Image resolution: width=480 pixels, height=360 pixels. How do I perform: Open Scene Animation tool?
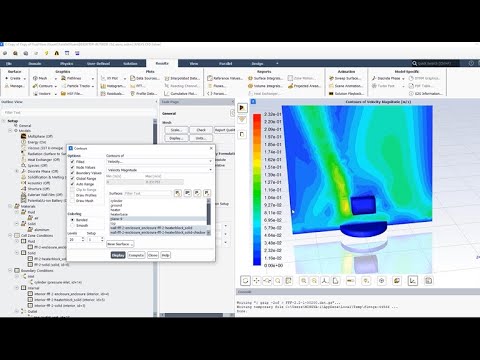346,86
